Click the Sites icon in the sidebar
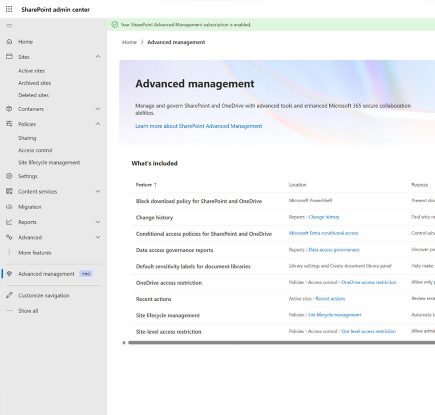 point(9,57)
